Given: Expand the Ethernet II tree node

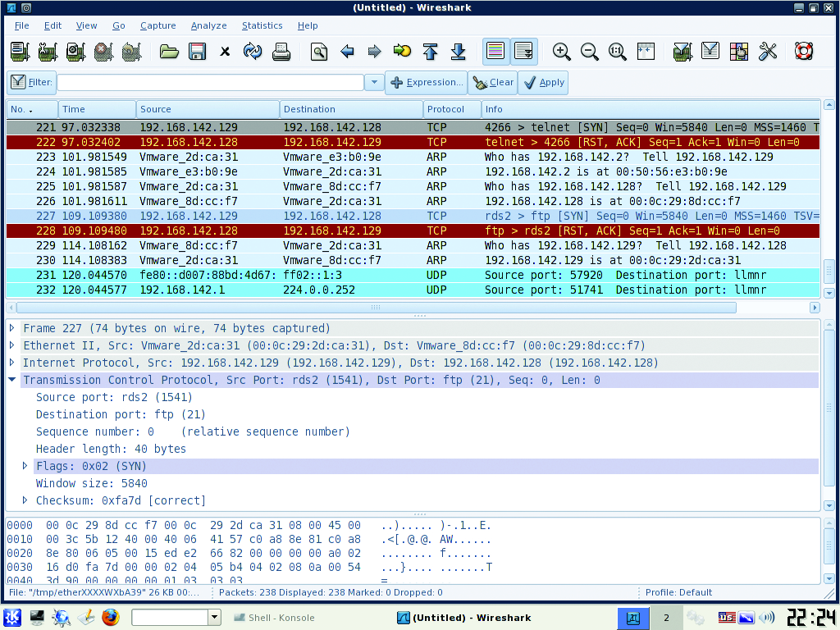Looking at the screenshot, I should click(12, 345).
